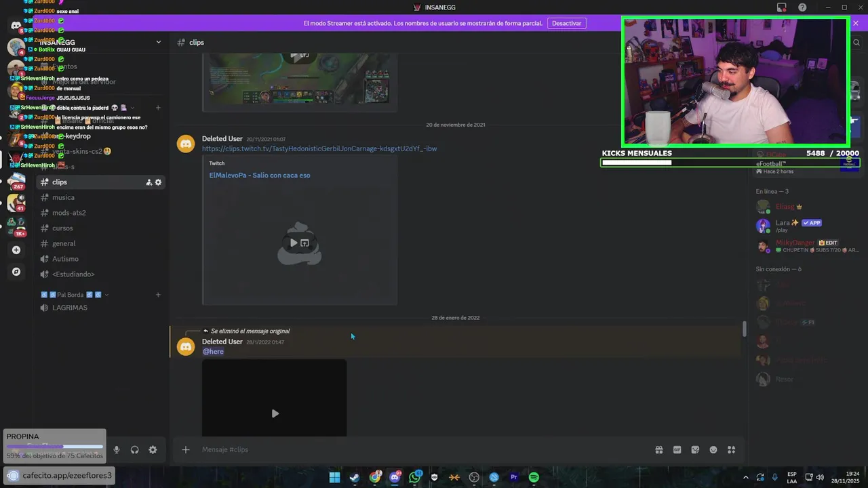Select the clips channel in the sidebar
Image resolution: width=868 pixels, height=488 pixels.
[x=100, y=182]
